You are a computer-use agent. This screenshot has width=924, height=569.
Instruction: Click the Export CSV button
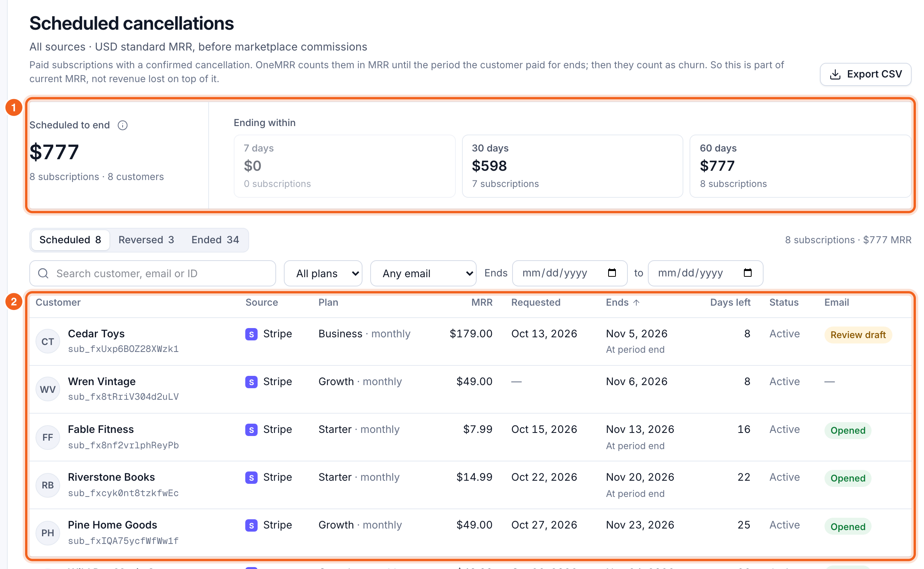pos(865,74)
